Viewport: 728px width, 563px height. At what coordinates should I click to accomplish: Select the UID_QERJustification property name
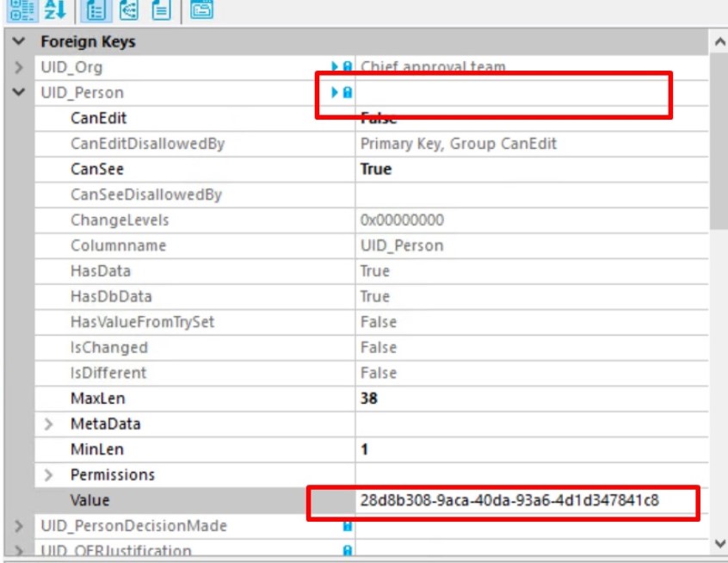click(116, 551)
